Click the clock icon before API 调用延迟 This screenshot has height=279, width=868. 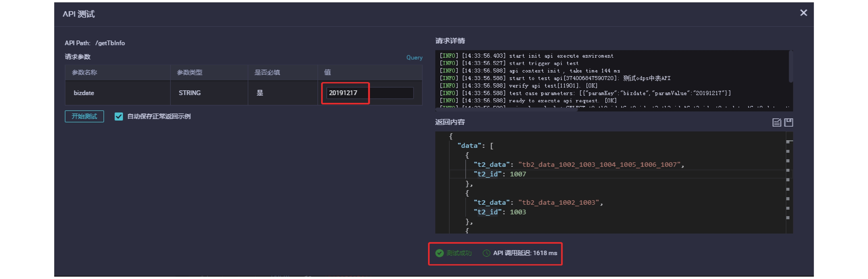tap(486, 253)
